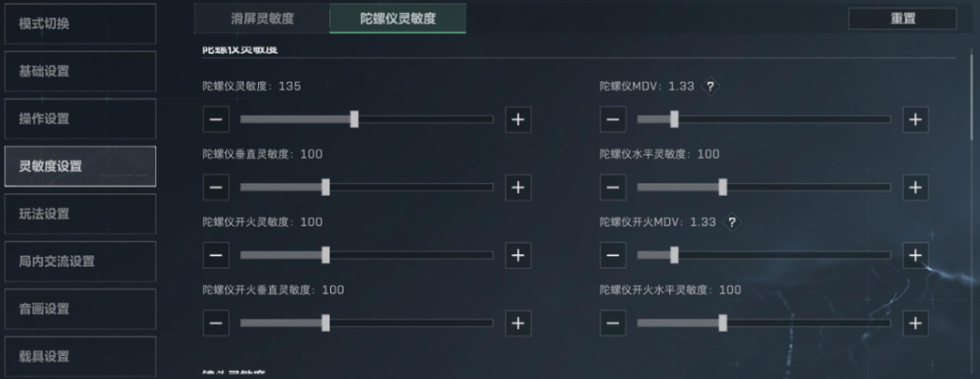Go to 音画设置 section

click(x=80, y=309)
